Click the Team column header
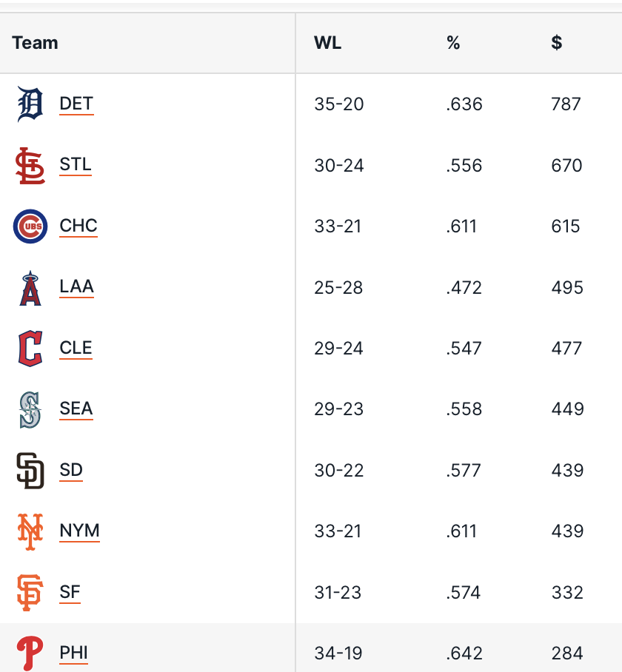Image resolution: width=622 pixels, height=672 pixels. point(35,43)
